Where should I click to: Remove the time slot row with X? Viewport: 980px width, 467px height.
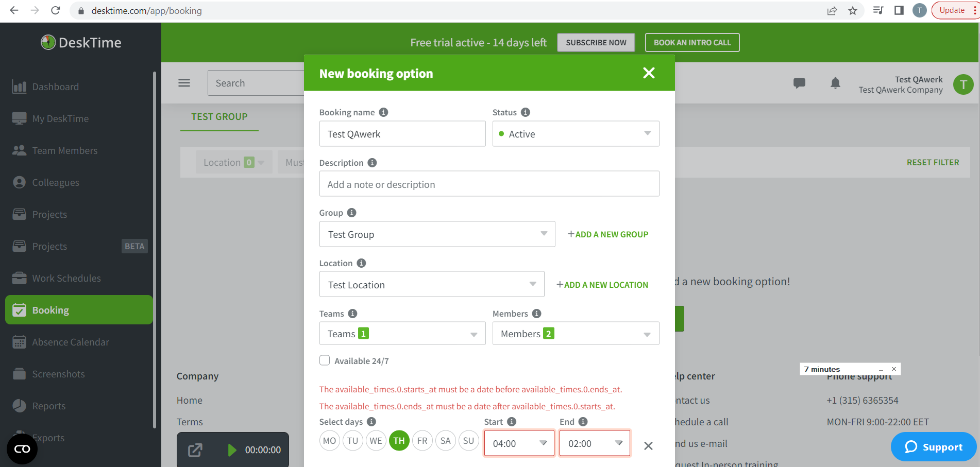[x=648, y=446]
